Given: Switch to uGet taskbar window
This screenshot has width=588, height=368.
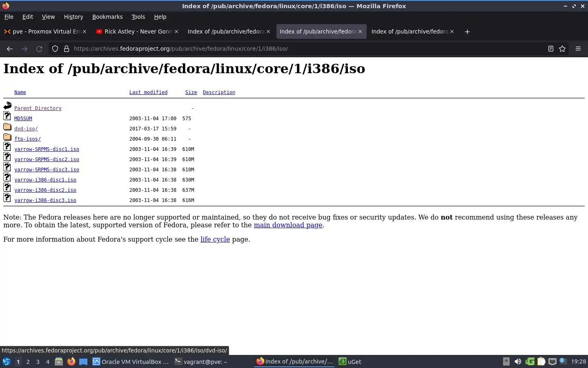Looking at the screenshot, I should [x=350, y=361].
